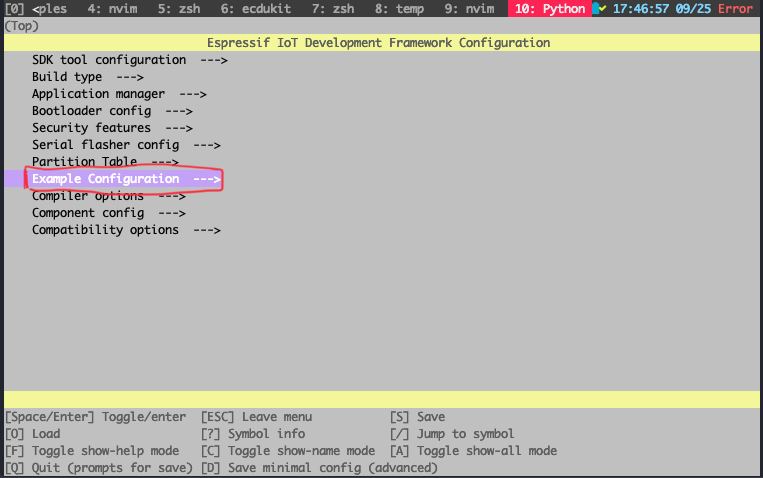This screenshot has width=763, height=478.
Task: Click the [?] Symbol info hint
Action: point(253,434)
